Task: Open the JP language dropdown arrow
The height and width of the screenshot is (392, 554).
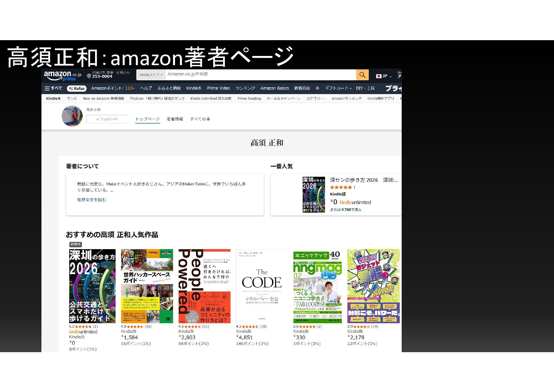Action: [390, 77]
